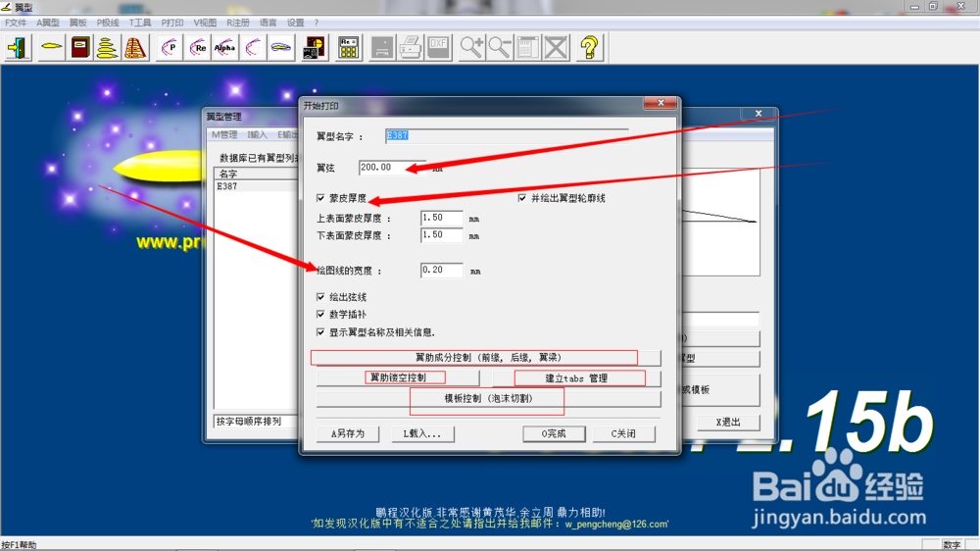Open I输入 menu in 翼型管理 window
Image resolution: width=980 pixels, height=551 pixels.
[x=257, y=134]
